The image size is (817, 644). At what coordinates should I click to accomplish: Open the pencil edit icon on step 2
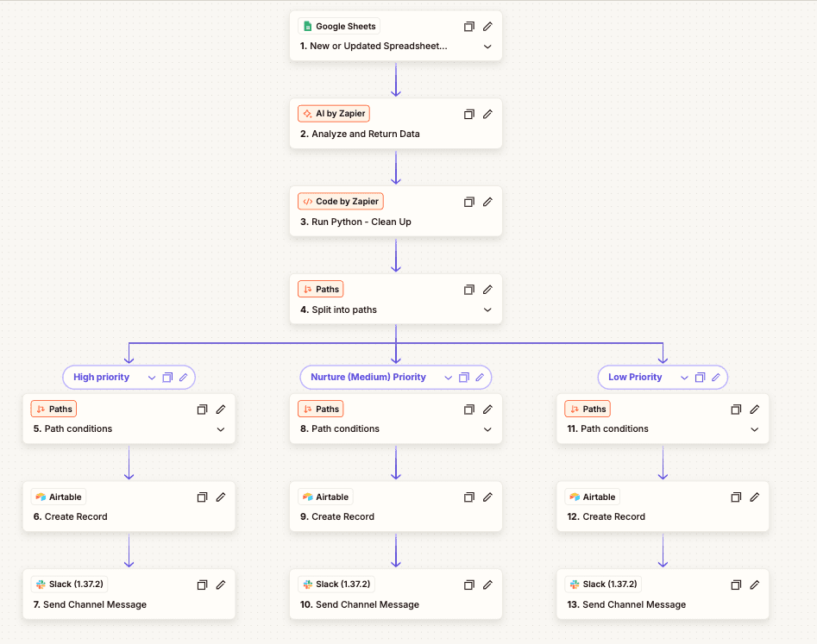point(487,113)
